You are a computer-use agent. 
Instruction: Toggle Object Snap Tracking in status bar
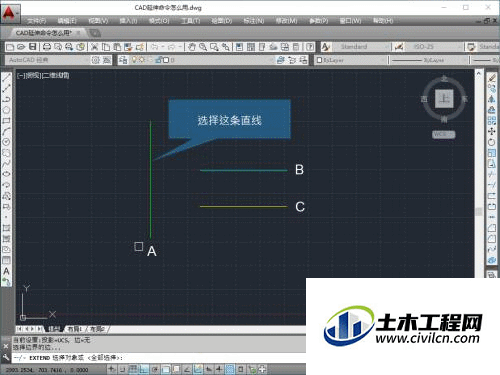coord(187,369)
